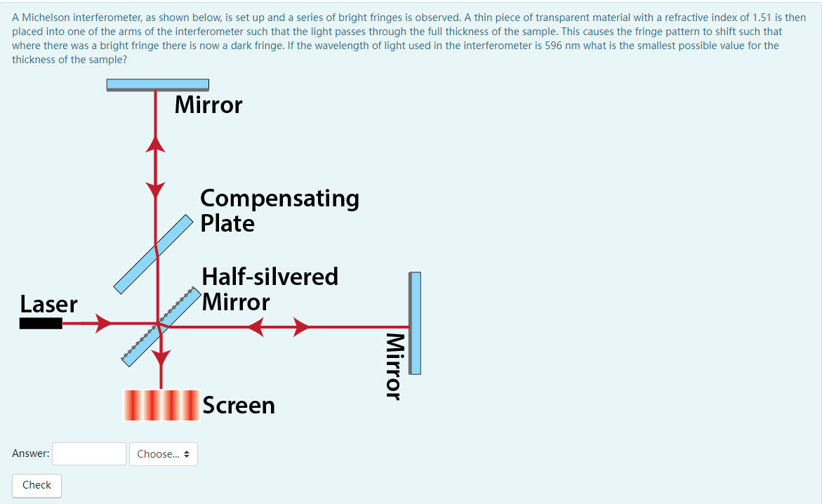Select the Laser graphic in the diagram
This screenshot has height=504, width=822.
point(41,324)
